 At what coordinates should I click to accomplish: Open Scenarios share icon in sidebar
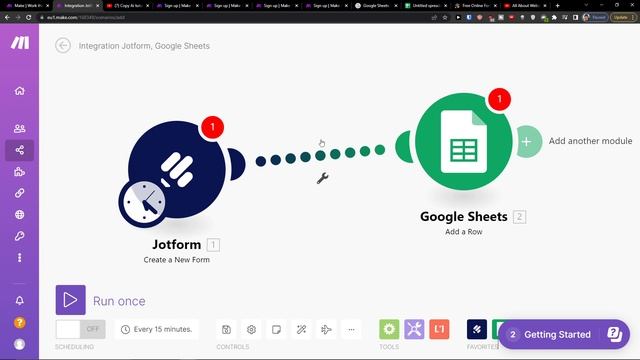point(20,150)
